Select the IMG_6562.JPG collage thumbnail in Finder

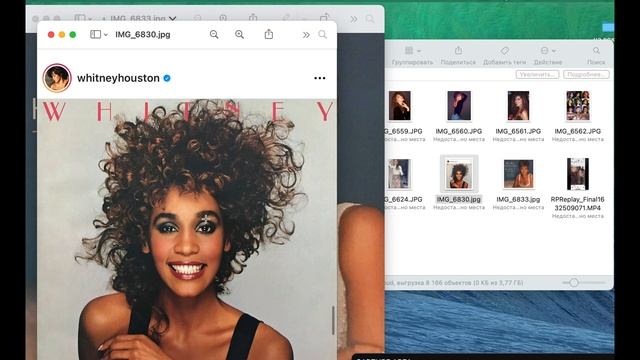click(x=578, y=106)
